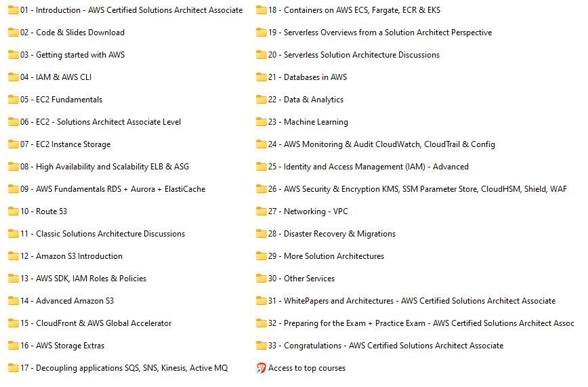Image resolution: width=588 pixels, height=387 pixels.
Task: Select '05 - EC2 Fundamentals' name text
Action: (61, 100)
